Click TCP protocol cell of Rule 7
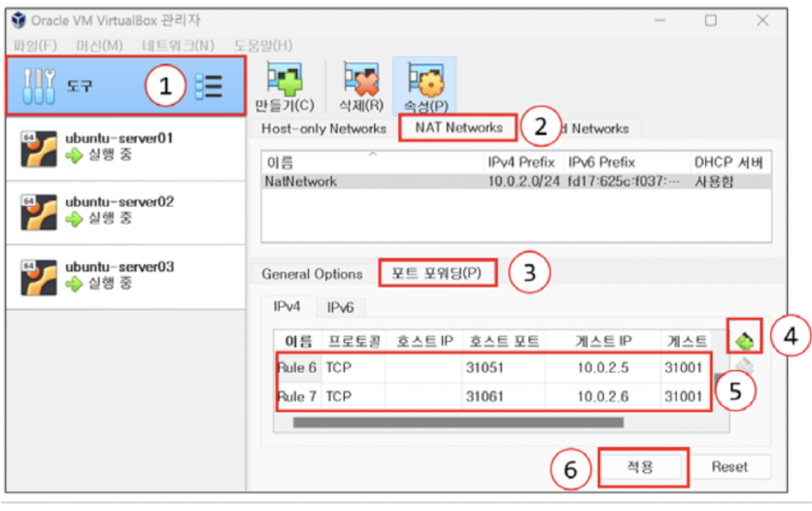Image resolution: width=812 pixels, height=511 pixels. [354, 396]
